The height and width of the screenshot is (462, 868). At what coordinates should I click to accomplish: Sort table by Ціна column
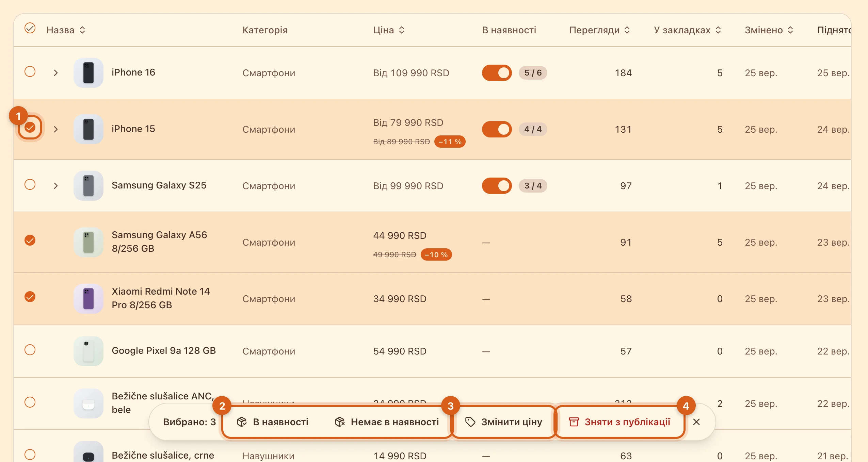(x=389, y=30)
